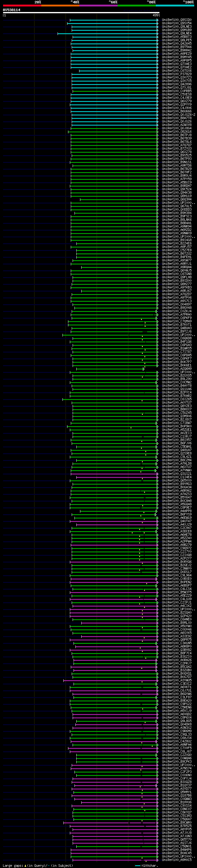Click the cyan =100char. scale bar
Viewport: 197px width, 868px height.
coord(137,866)
